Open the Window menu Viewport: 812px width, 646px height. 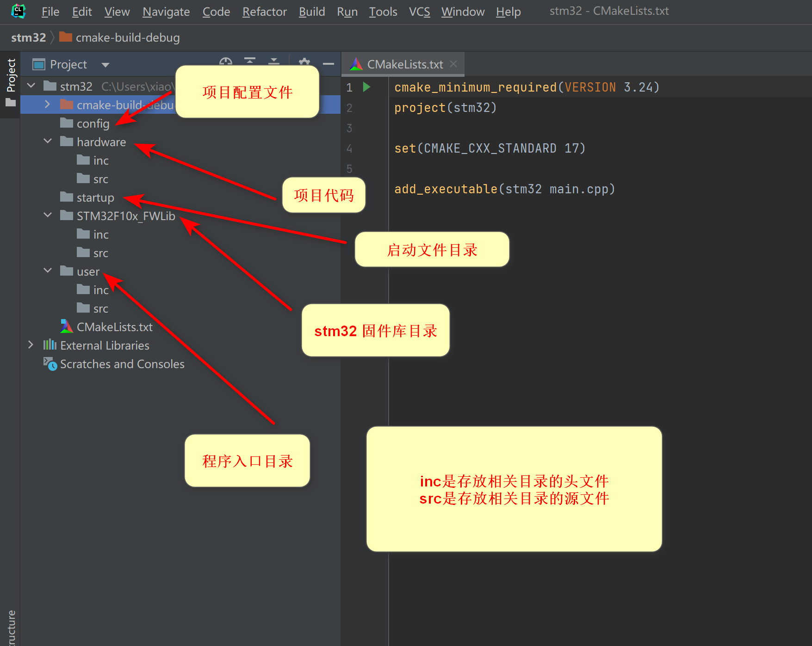463,12
